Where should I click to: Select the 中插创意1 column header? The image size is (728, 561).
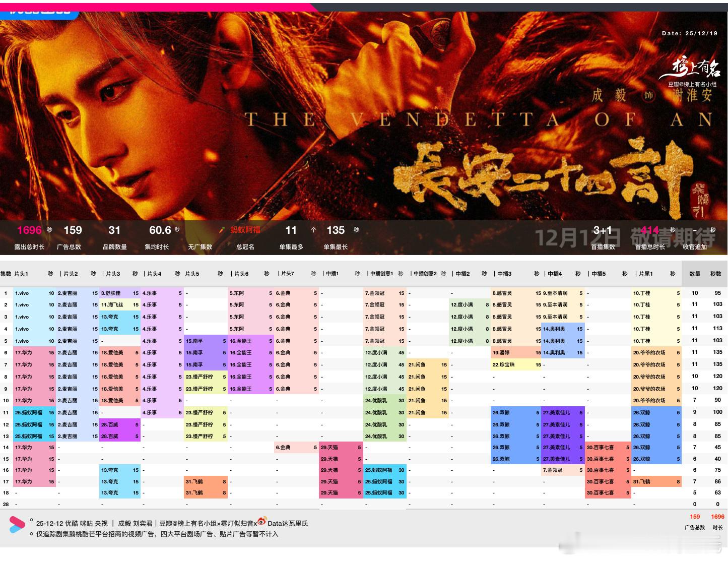pos(381,274)
